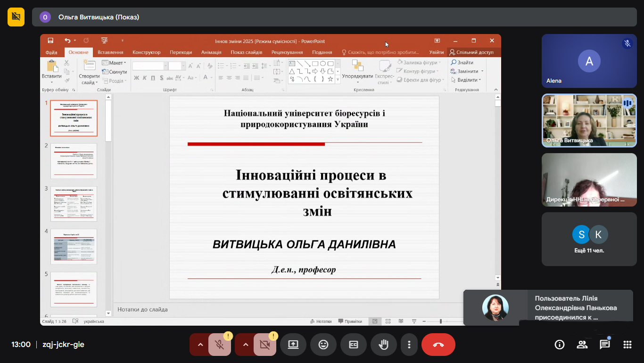644x363 pixels.
Task: Click the Знайти button in ribbon
Action: tap(462, 62)
